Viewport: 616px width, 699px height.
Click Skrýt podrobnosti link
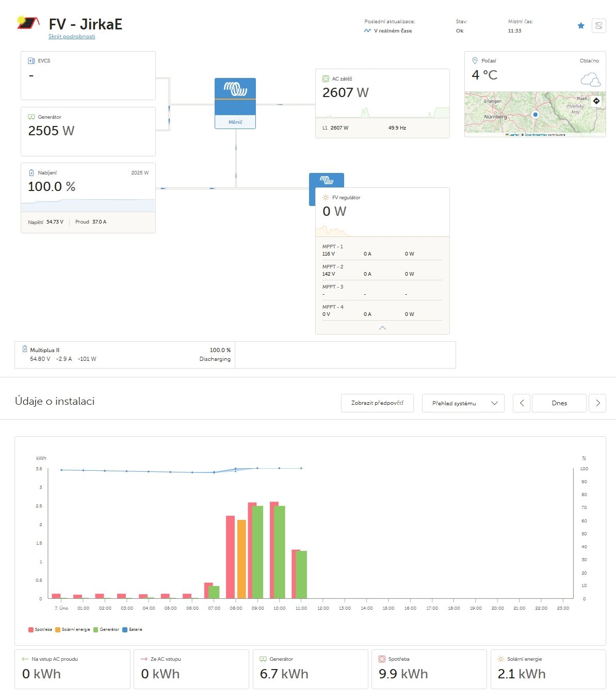72,37
